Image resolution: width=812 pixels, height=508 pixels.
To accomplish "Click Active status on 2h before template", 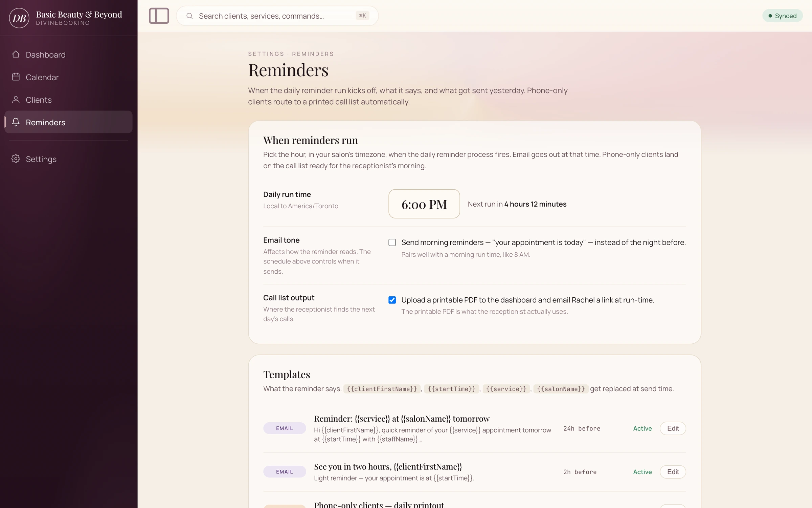I will coord(642,472).
